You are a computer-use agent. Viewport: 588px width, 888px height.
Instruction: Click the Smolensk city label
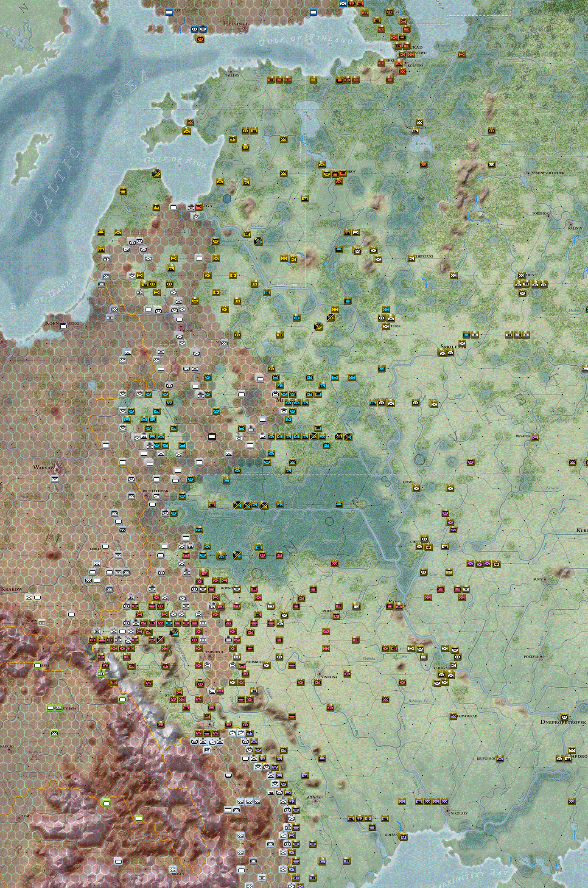[454, 346]
